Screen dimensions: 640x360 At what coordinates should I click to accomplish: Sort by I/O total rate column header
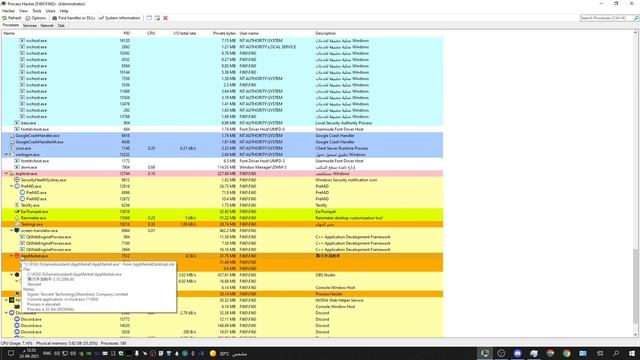(x=184, y=33)
